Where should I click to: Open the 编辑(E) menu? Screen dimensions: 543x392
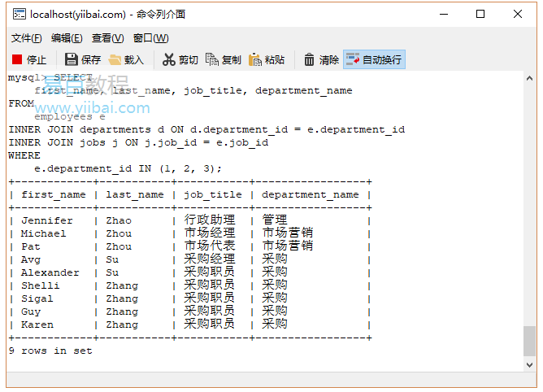point(67,38)
